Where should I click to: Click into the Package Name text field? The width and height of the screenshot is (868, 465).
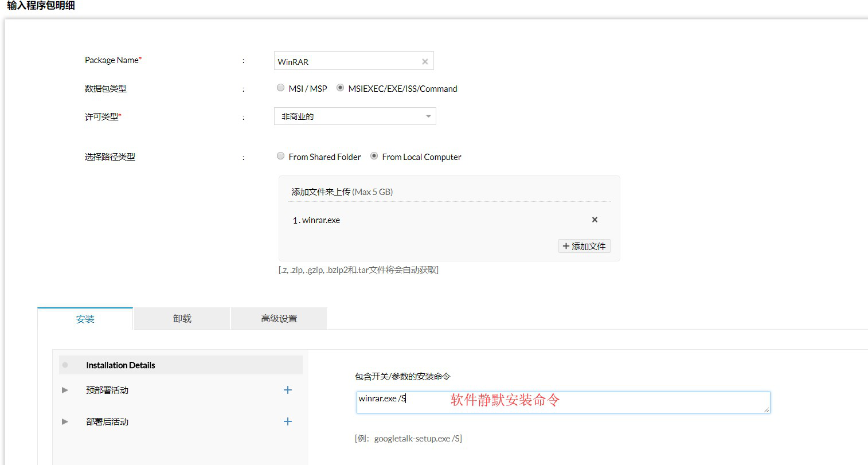347,61
